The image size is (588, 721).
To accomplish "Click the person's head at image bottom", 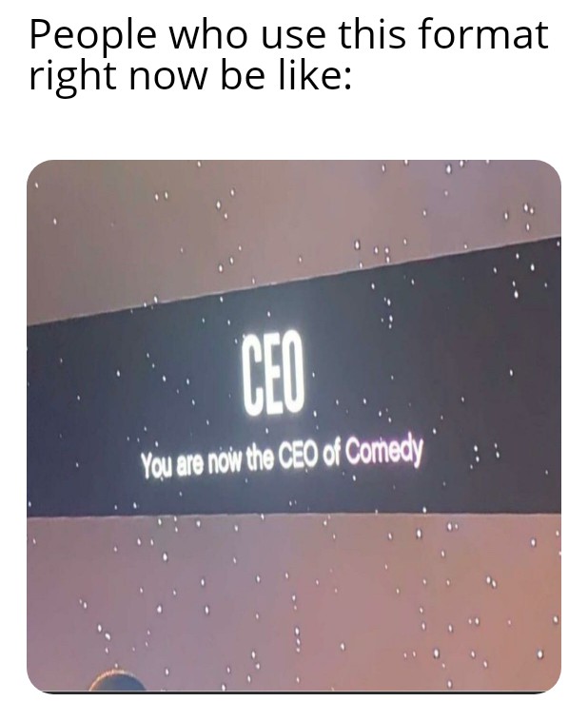I will pyautogui.click(x=117, y=681).
